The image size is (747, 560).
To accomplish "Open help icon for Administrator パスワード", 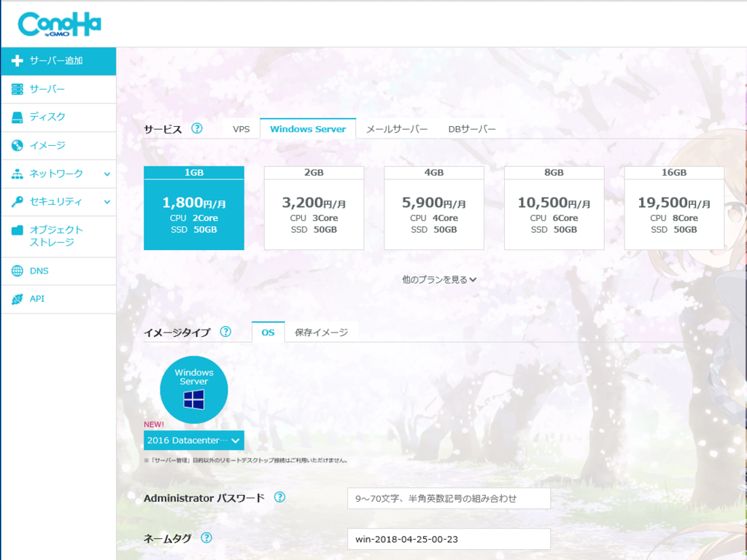I will coord(279,497).
